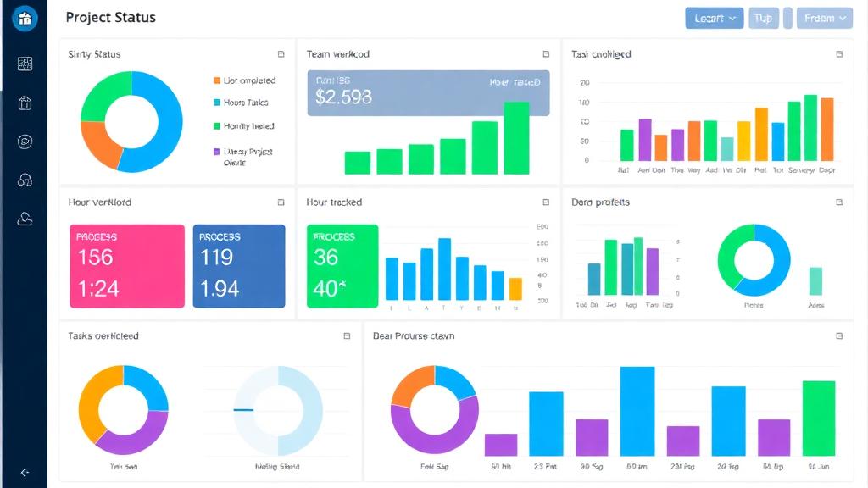
Task: Click the Project Status title
Action: 110,17
